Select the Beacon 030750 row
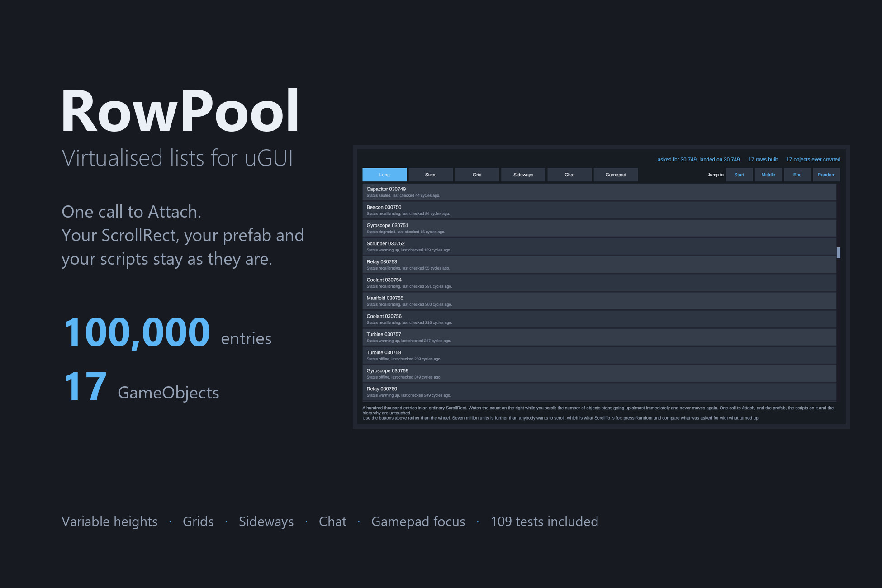 [x=599, y=210]
